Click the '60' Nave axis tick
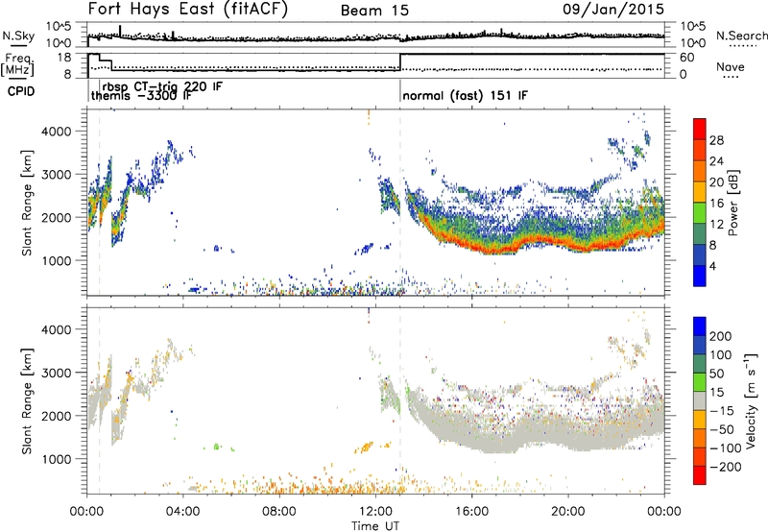Viewport: 768px width, 532px height. click(686, 58)
